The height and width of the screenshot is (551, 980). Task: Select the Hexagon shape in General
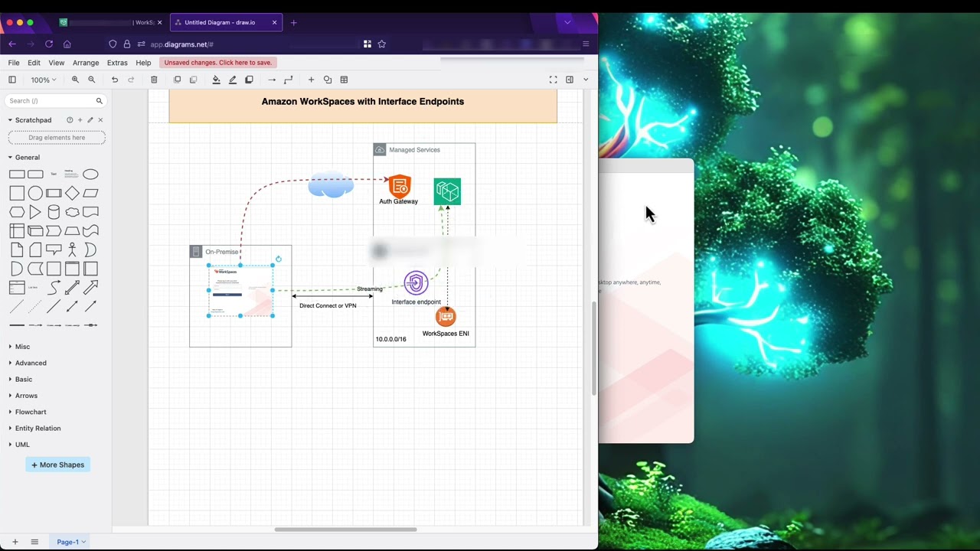click(x=17, y=212)
